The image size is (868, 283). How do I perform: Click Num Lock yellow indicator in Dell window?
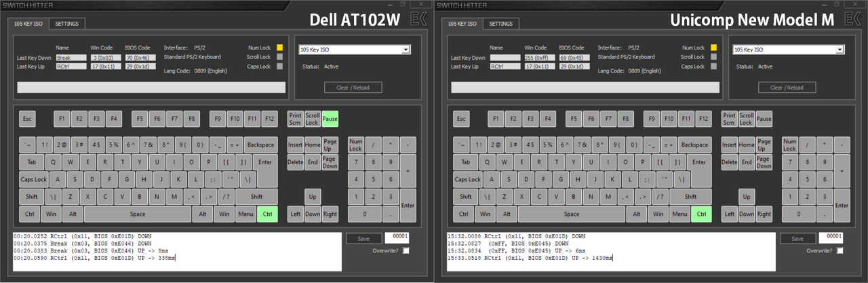pos(279,48)
